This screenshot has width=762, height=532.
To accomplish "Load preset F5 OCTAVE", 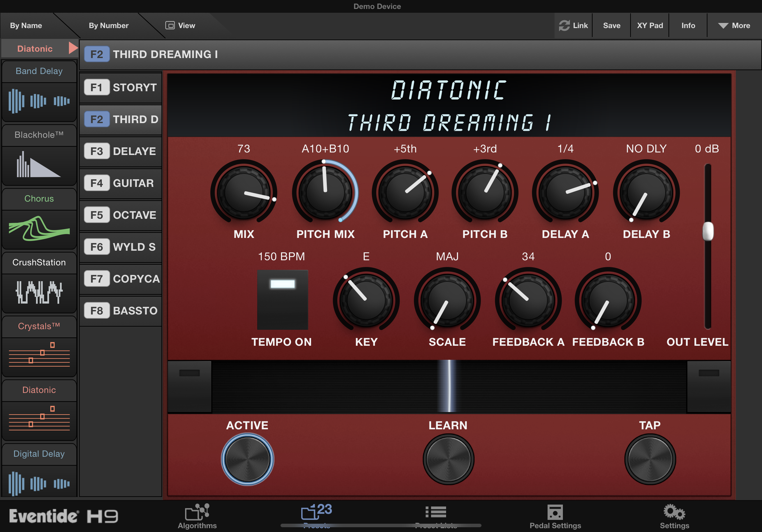I will tap(121, 215).
